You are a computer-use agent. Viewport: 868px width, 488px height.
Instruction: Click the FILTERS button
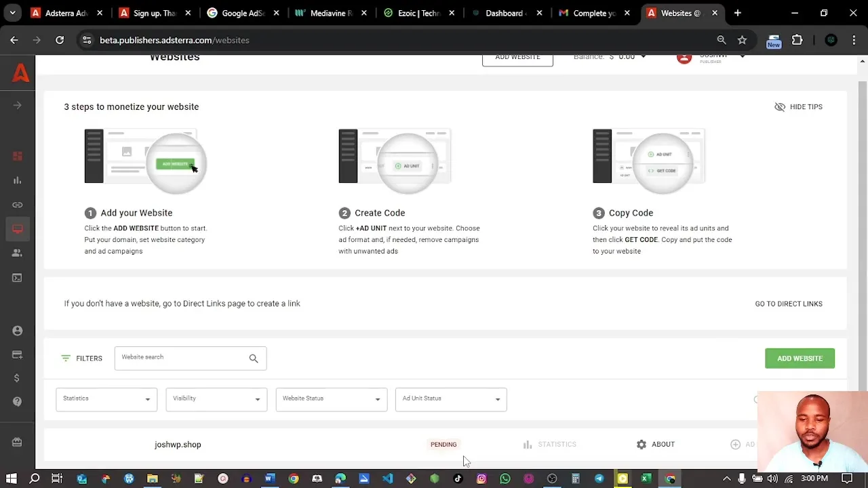click(x=81, y=358)
